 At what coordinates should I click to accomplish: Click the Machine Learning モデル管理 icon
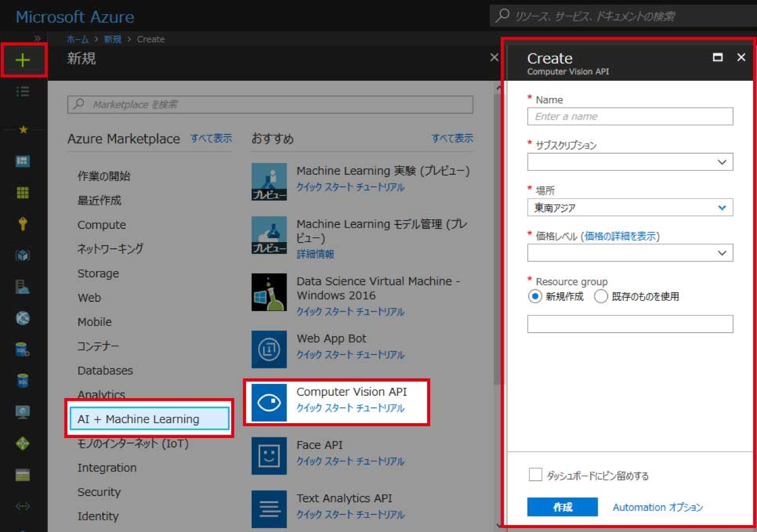(x=269, y=235)
